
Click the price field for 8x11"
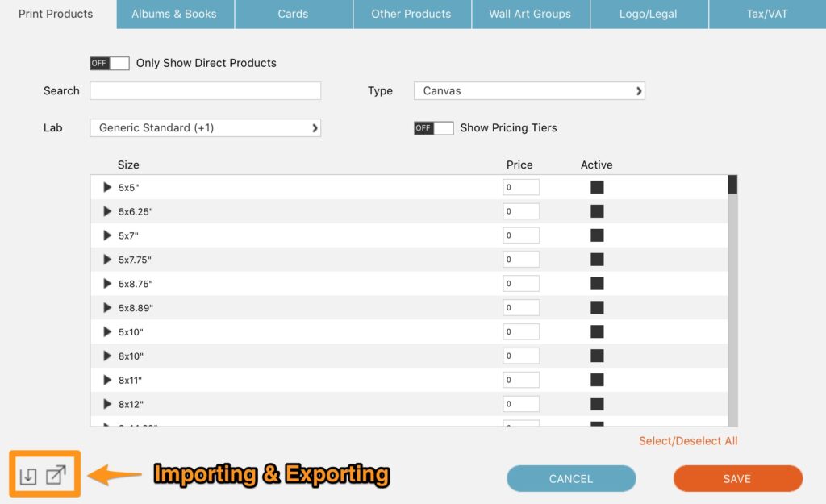click(521, 380)
